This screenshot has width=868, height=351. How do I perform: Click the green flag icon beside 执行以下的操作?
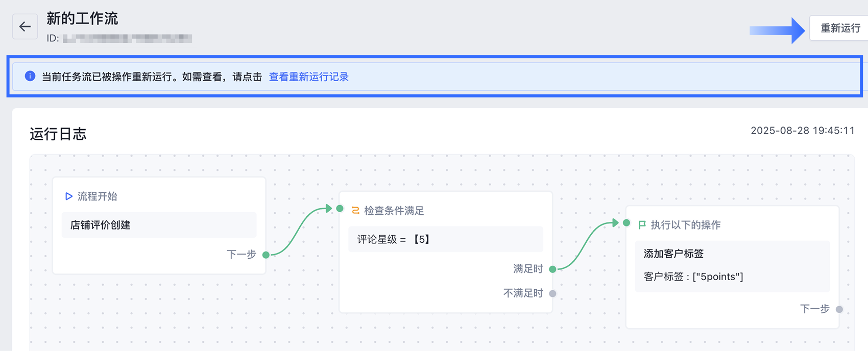click(642, 225)
